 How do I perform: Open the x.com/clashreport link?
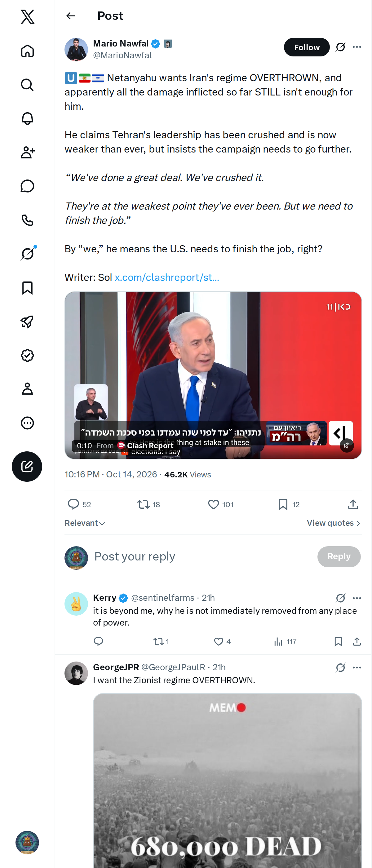coord(167,277)
